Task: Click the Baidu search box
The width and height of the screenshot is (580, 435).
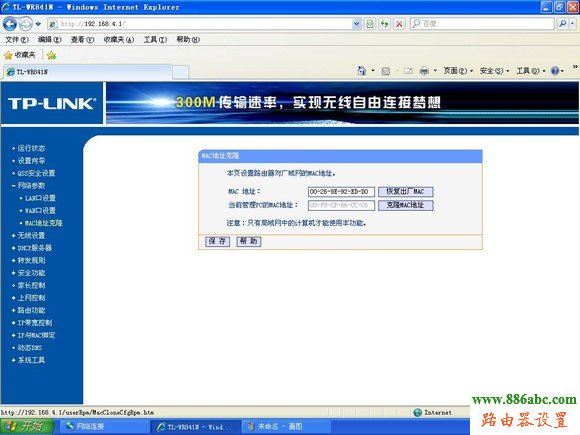Action: [x=482, y=24]
